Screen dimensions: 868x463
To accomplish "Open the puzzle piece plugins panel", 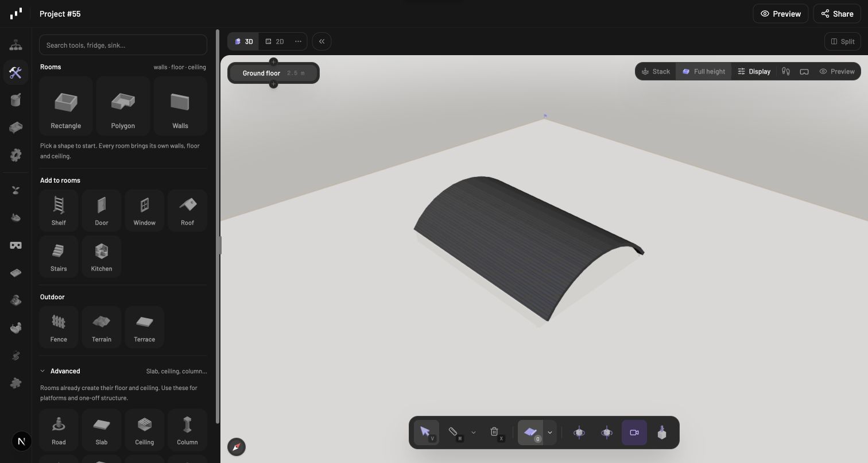I will (15, 383).
